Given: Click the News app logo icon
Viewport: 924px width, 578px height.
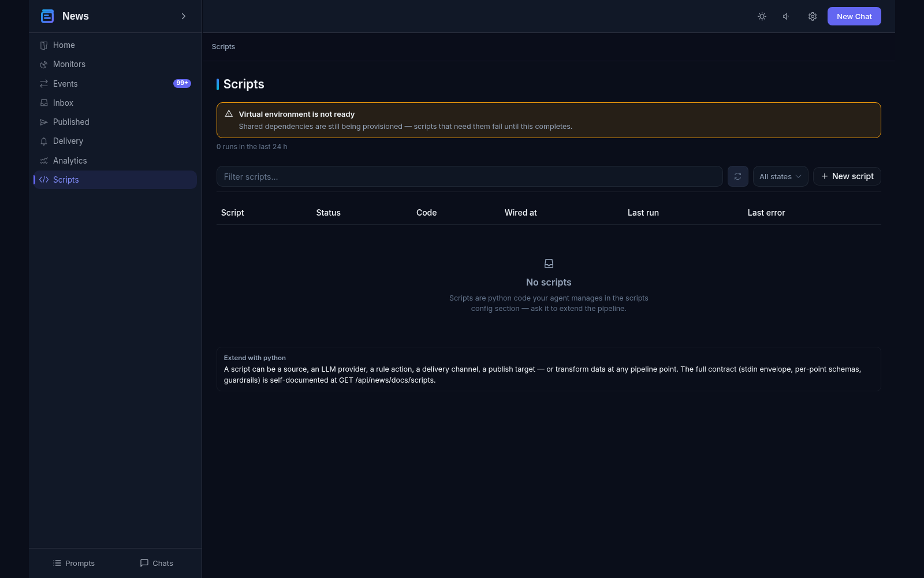Looking at the screenshot, I should (x=47, y=16).
